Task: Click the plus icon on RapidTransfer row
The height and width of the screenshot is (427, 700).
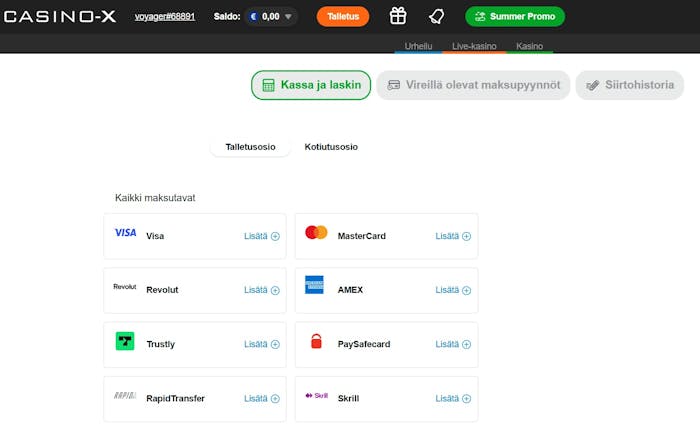Action: (x=275, y=399)
